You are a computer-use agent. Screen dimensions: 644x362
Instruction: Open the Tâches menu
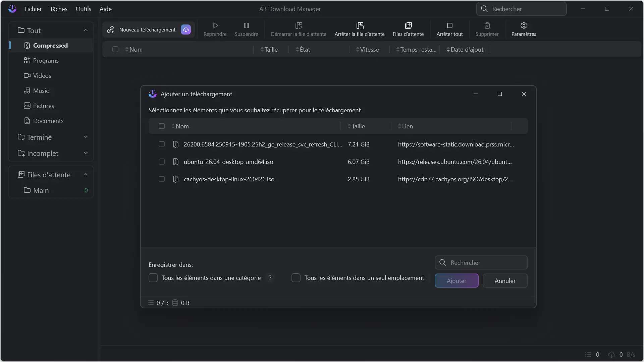(59, 9)
